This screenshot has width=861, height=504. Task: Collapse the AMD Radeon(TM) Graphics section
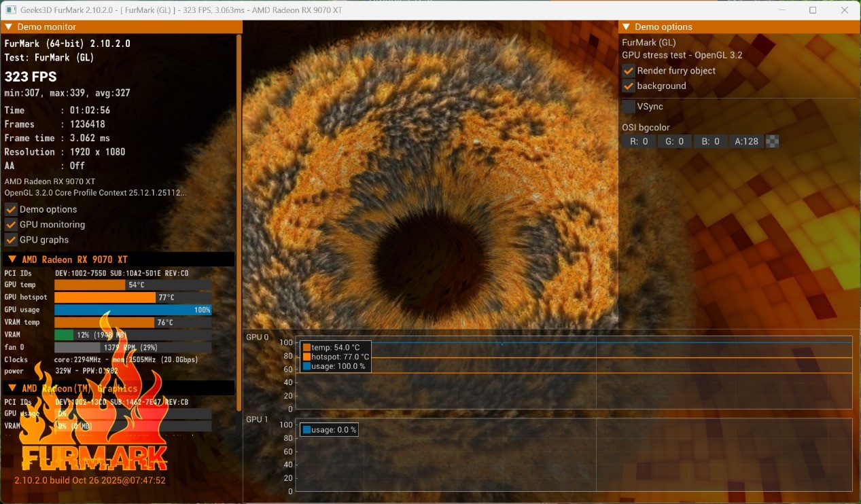tap(12, 389)
